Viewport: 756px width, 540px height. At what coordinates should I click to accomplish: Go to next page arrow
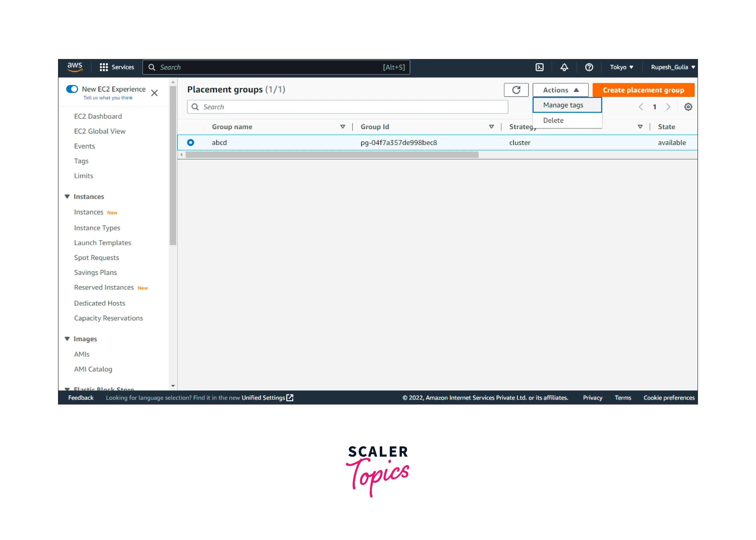tap(668, 107)
